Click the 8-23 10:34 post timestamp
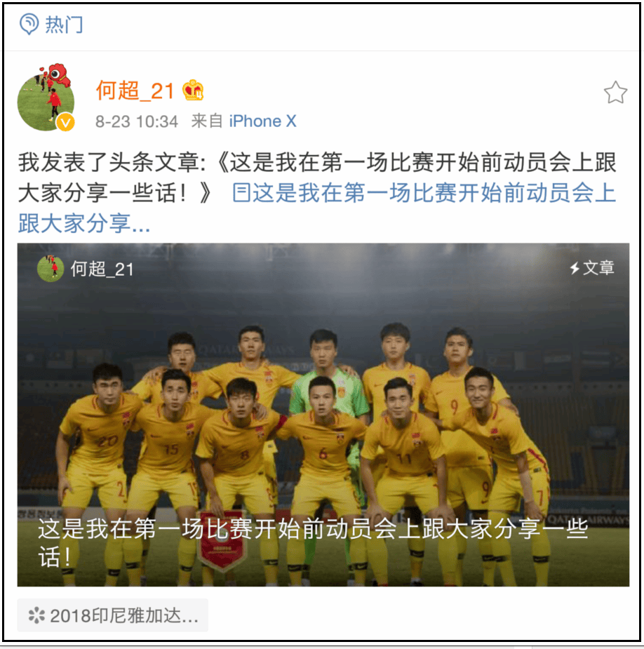Viewport: 644px width, 649px height. point(137,121)
